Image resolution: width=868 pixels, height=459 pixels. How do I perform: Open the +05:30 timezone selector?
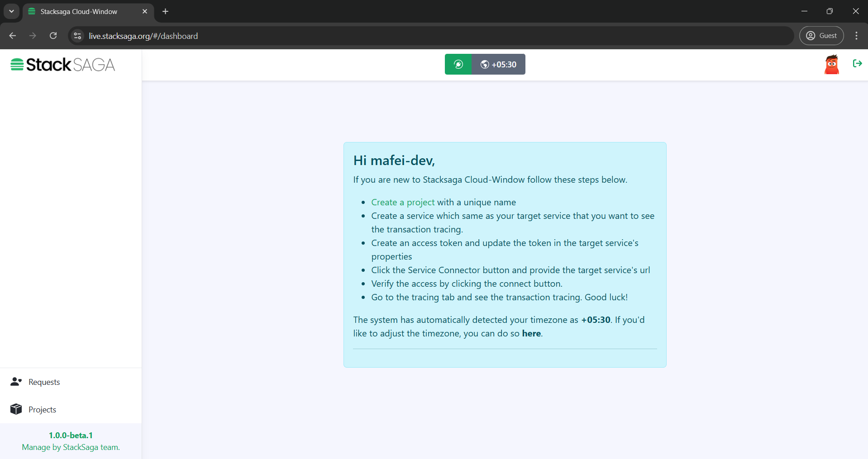pyautogui.click(x=498, y=64)
